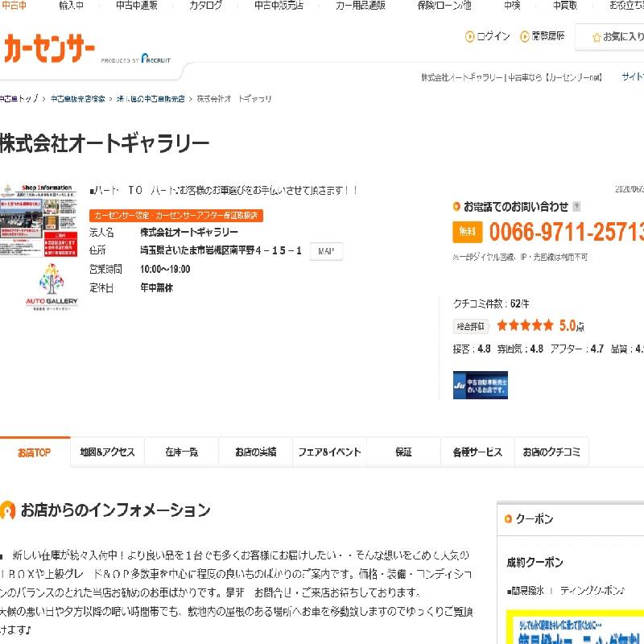Screen dimensions: 644x644
Task: Click the 成約クーポン heading
Action: point(535,562)
